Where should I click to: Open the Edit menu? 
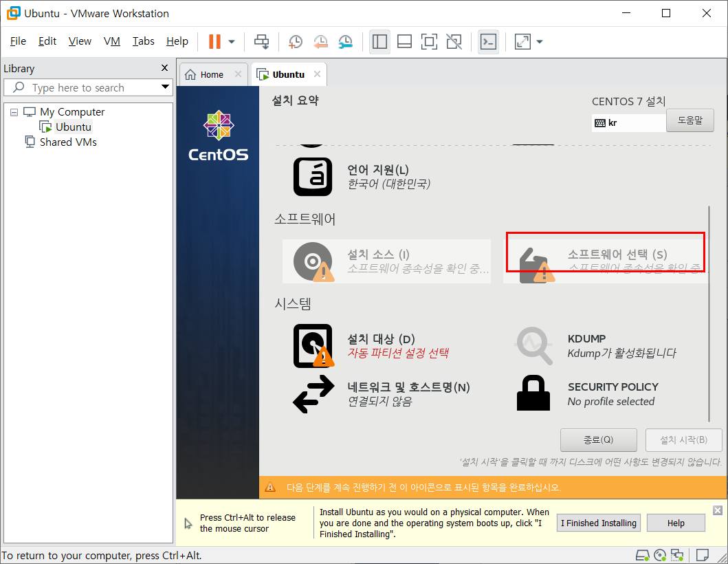[47, 41]
